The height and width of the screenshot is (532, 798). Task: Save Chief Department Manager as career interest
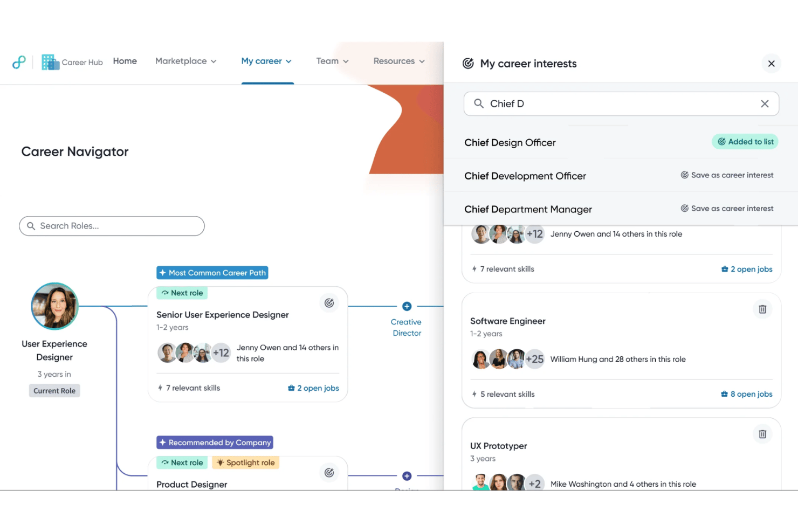(727, 209)
